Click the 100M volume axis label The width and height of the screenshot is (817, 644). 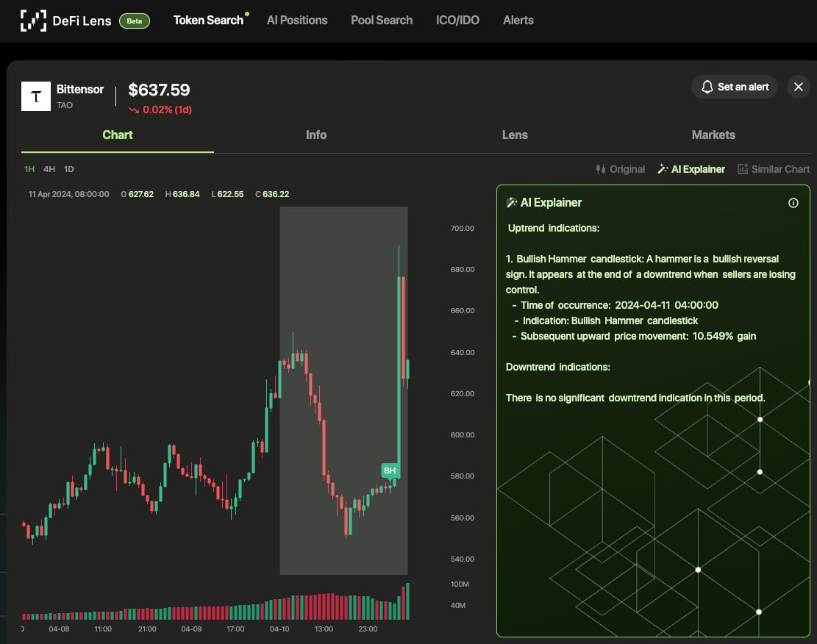(x=460, y=584)
